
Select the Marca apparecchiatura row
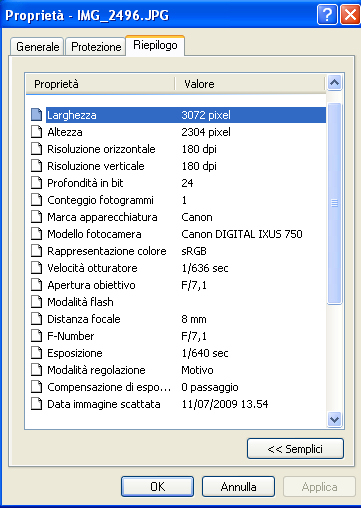pos(178,217)
